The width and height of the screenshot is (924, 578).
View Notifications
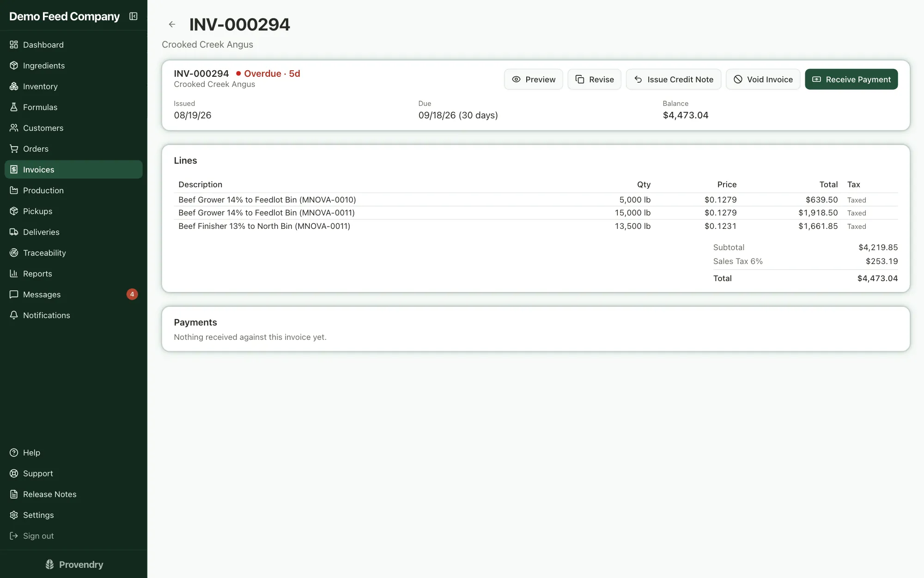click(73, 315)
